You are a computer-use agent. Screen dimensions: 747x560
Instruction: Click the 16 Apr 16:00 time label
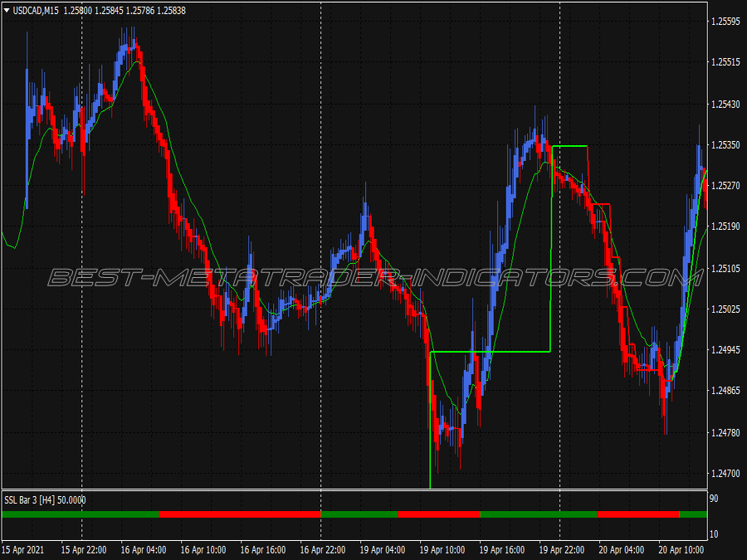pyautogui.click(x=263, y=549)
